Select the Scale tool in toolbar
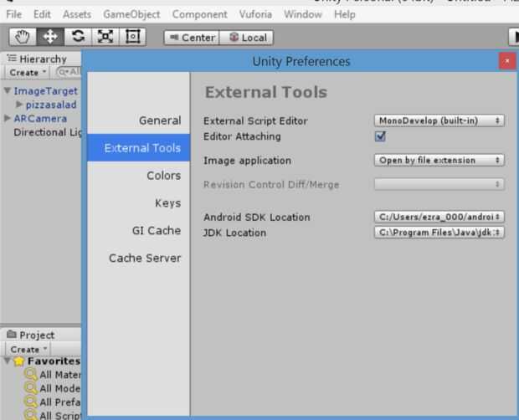Viewport: 519px width, 420px height. pyautogui.click(x=105, y=36)
